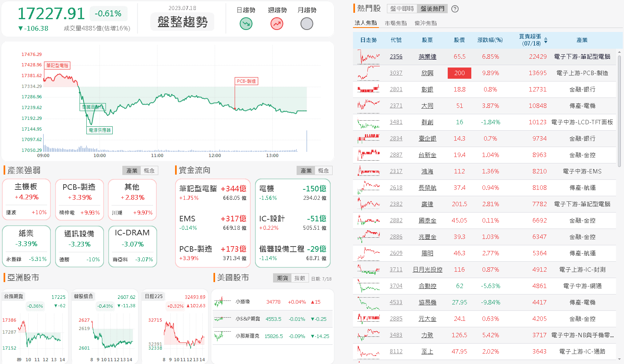Open the hot stocks help question-mark icon
The width and height of the screenshot is (624, 364).
pyautogui.click(x=455, y=9)
